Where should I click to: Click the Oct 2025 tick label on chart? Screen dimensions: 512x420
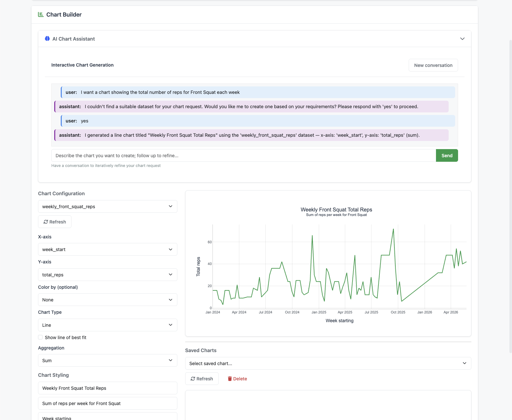(x=398, y=312)
